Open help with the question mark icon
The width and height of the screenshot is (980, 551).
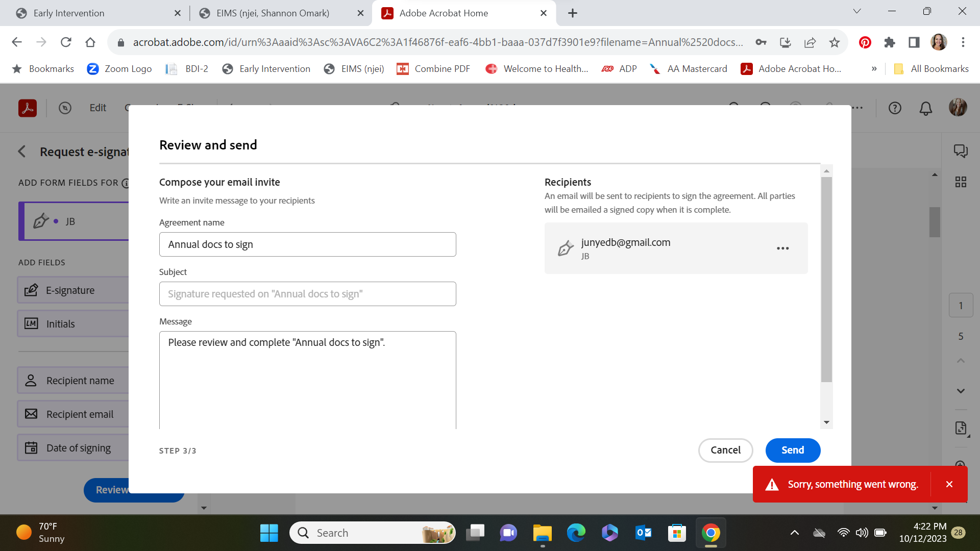[x=895, y=108]
